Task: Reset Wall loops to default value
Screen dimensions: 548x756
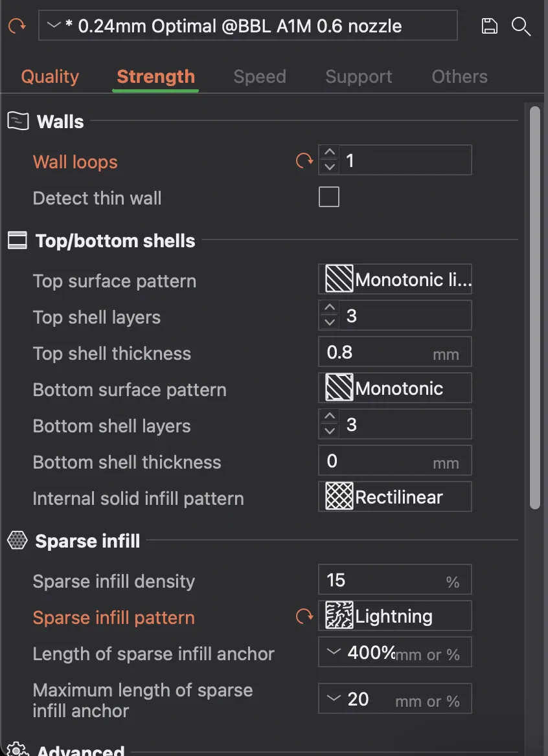Action: 304,161
